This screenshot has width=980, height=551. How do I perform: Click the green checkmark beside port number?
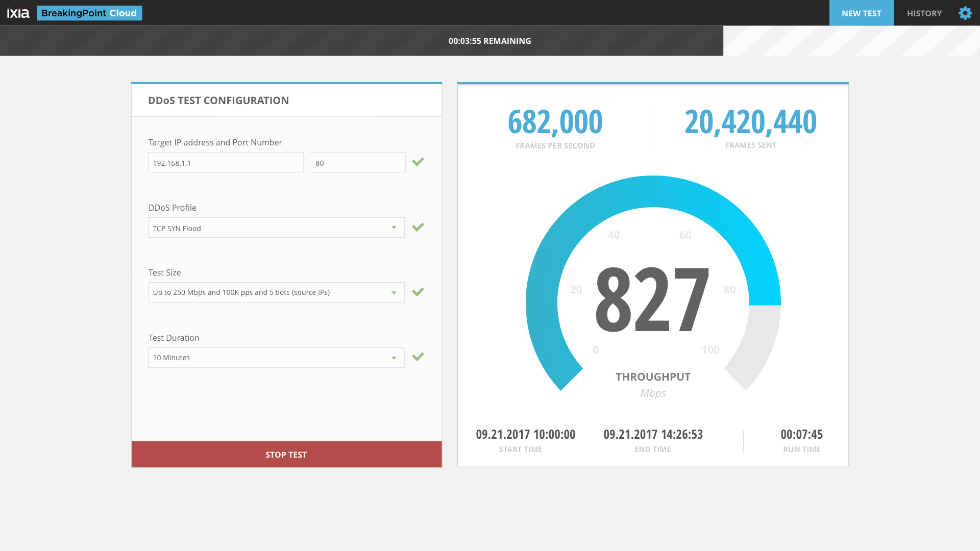[418, 162]
